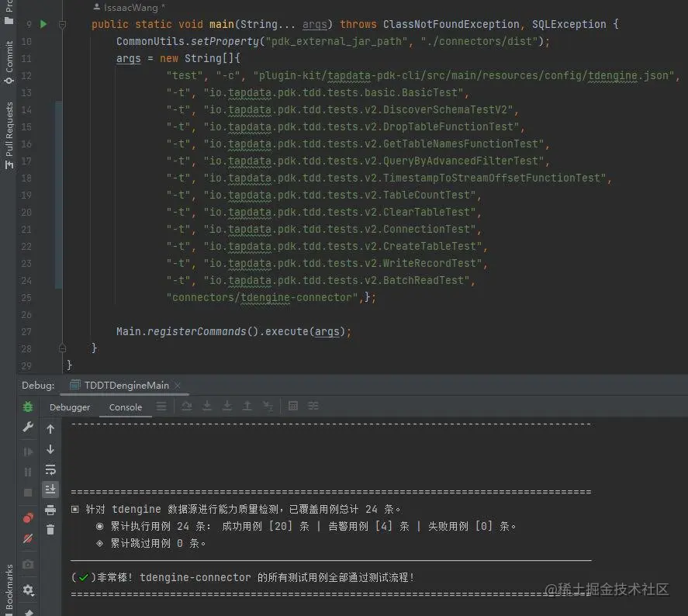
Task: Click the pin tab icon
Action: click(29, 612)
